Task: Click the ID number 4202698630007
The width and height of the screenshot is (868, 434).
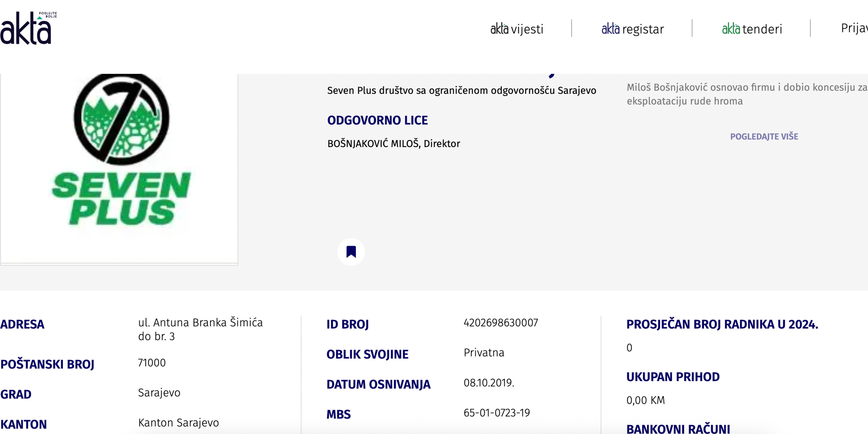Action: (x=500, y=323)
